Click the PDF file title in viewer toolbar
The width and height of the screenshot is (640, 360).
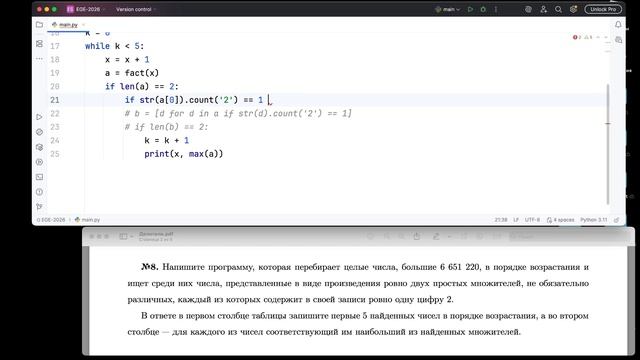coord(156,234)
